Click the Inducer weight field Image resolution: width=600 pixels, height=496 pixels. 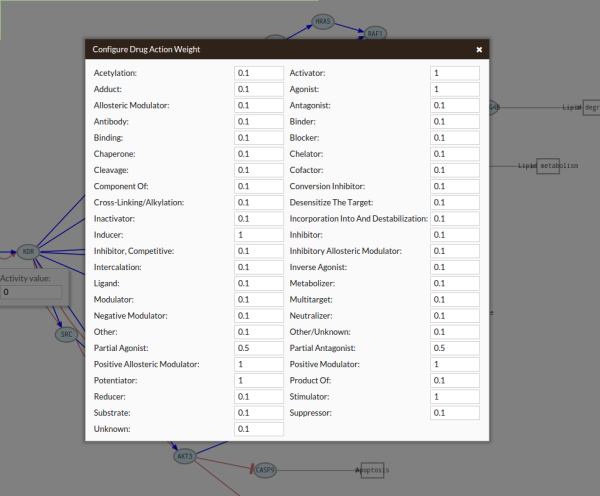pos(259,235)
